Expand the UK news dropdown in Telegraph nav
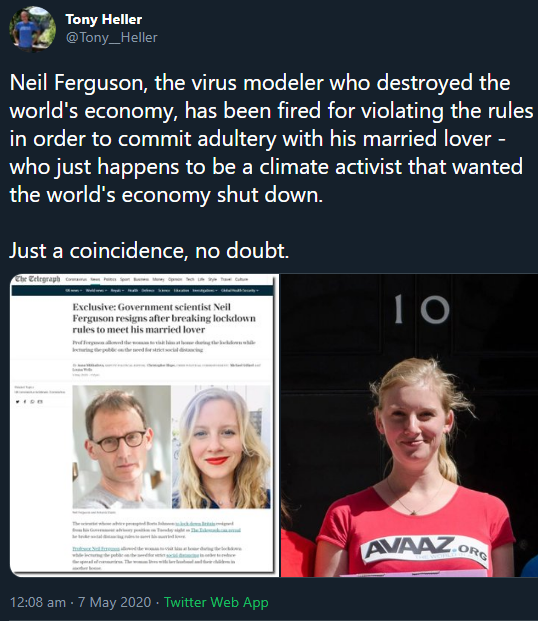 pyautogui.click(x=74, y=290)
